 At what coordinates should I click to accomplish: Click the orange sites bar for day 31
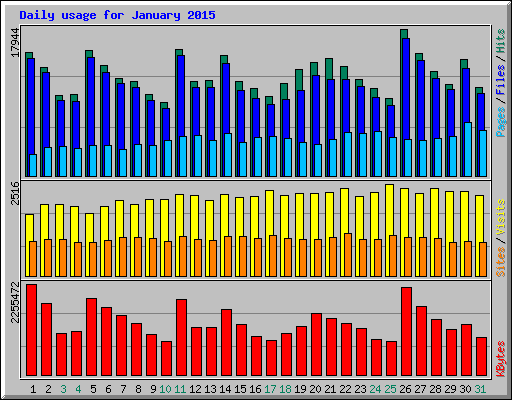483,259
